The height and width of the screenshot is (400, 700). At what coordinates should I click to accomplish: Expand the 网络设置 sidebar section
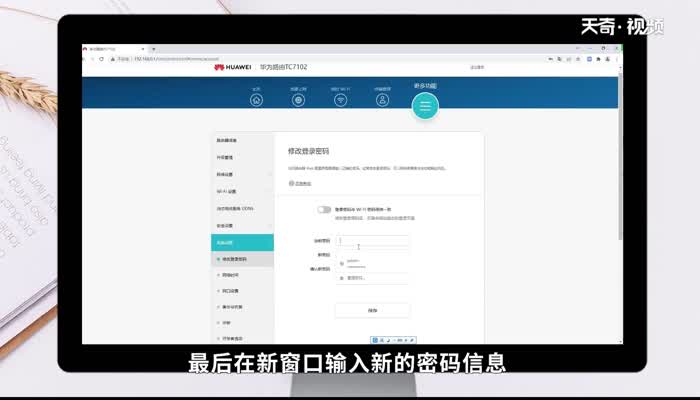click(242, 175)
